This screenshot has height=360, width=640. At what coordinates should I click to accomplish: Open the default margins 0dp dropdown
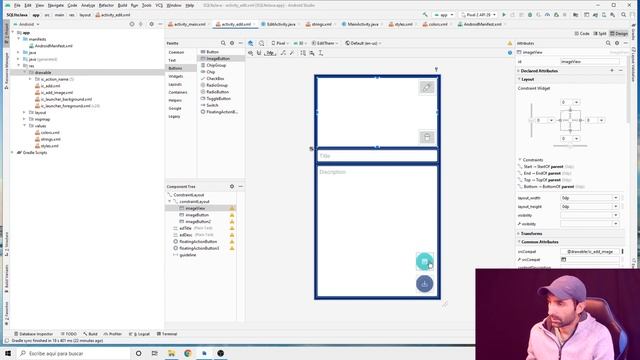[x=270, y=53]
